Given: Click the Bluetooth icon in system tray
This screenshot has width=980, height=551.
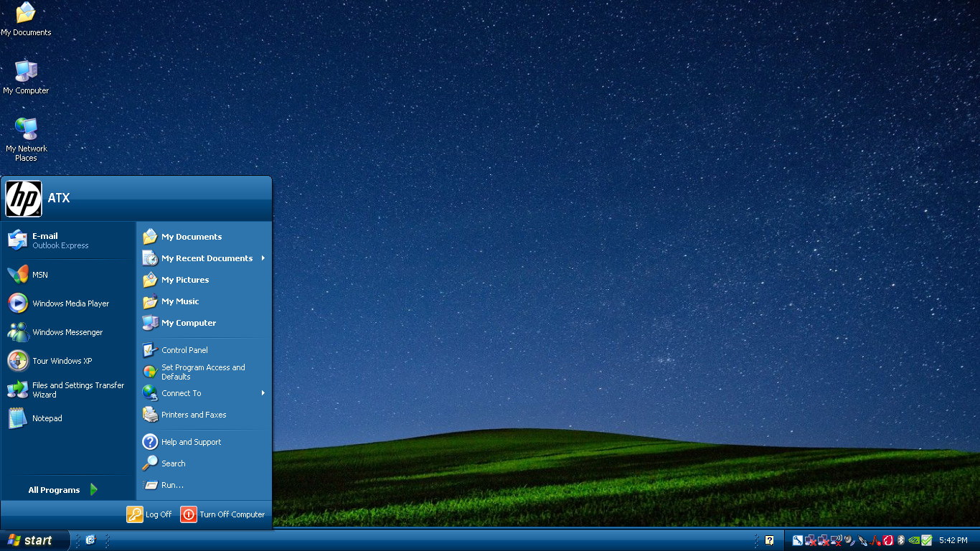Looking at the screenshot, I should pyautogui.click(x=901, y=540).
